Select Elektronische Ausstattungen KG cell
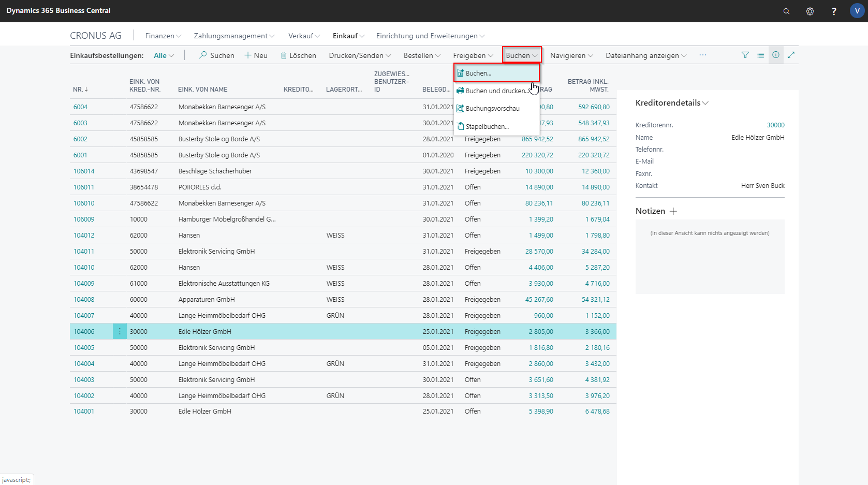The width and height of the screenshot is (868, 485). point(224,284)
